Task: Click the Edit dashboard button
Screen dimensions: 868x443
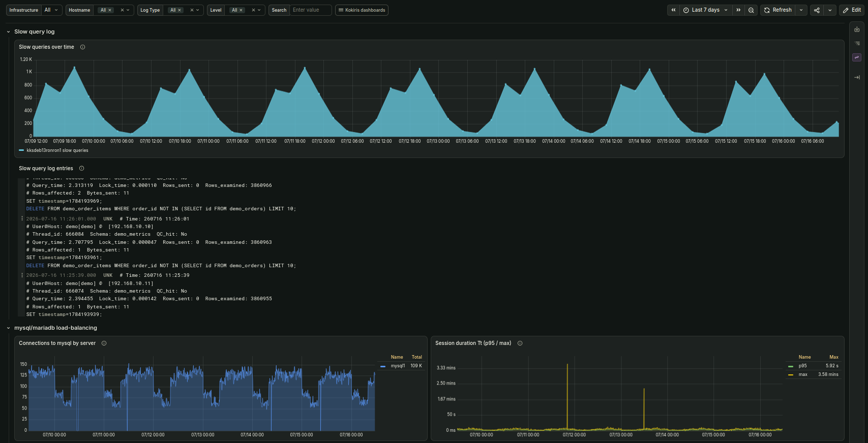Action: point(852,10)
